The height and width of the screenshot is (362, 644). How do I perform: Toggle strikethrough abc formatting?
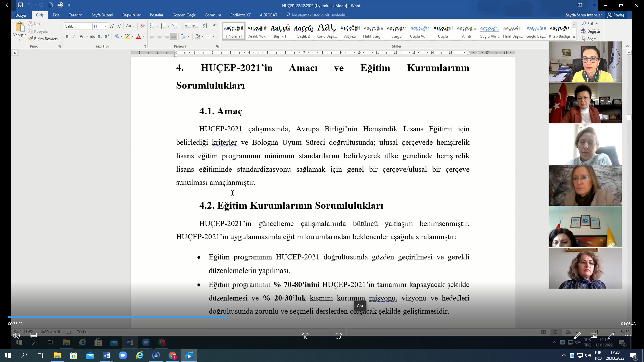pos(93,36)
